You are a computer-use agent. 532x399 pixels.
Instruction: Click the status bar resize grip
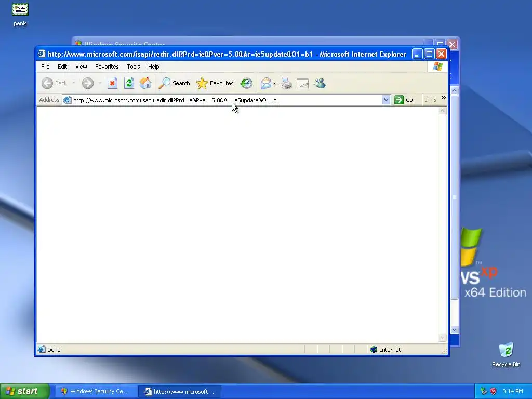pyautogui.click(x=444, y=351)
